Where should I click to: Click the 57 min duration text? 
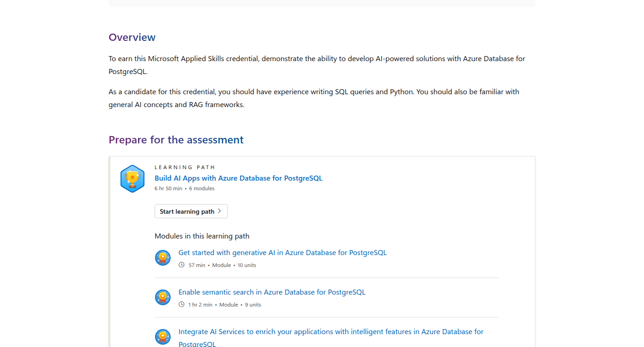(197, 265)
